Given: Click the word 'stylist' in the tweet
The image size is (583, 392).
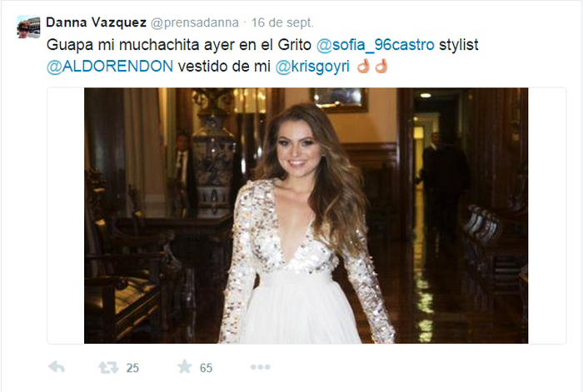Looking at the screenshot, I should [458, 45].
